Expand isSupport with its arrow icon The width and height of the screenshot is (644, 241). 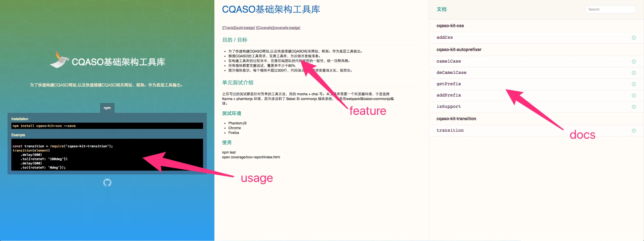point(634,107)
